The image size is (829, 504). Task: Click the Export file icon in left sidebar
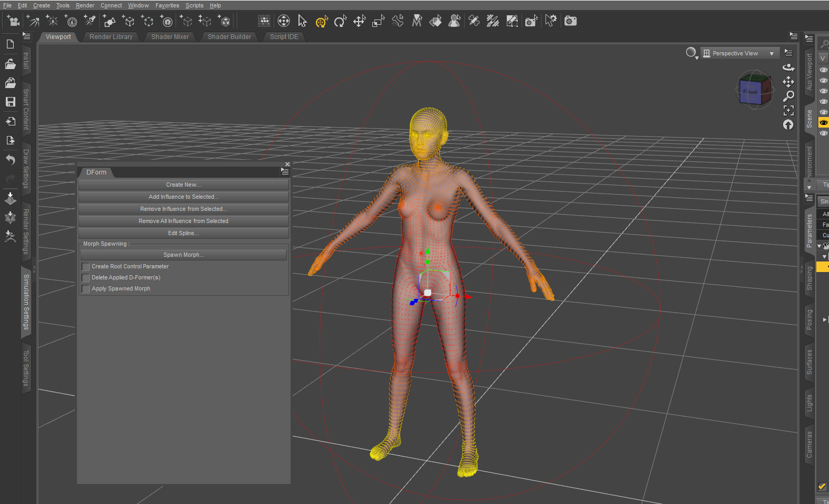10,140
